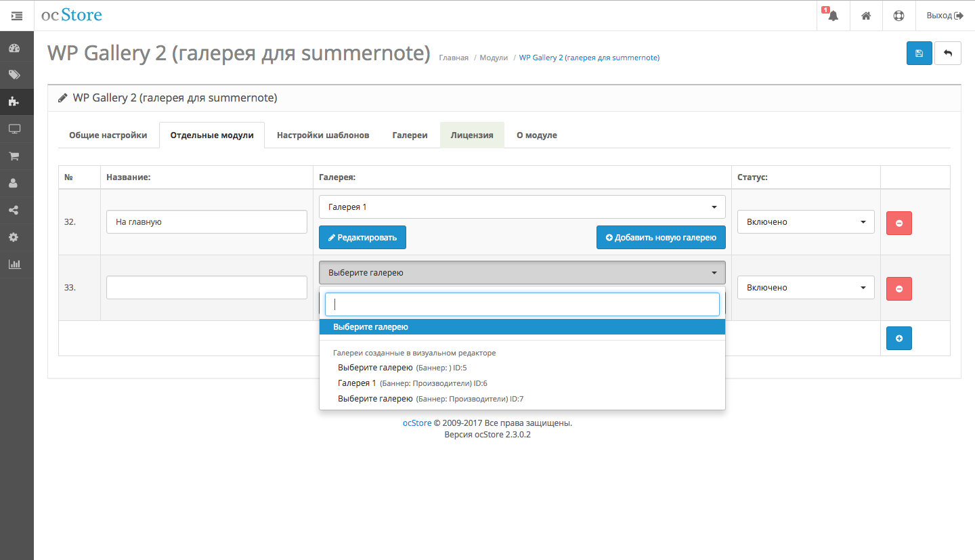The height and width of the screenshot is (560, 975).
Task: Open the notifications bell icon
Action: (x=833, y=16)
